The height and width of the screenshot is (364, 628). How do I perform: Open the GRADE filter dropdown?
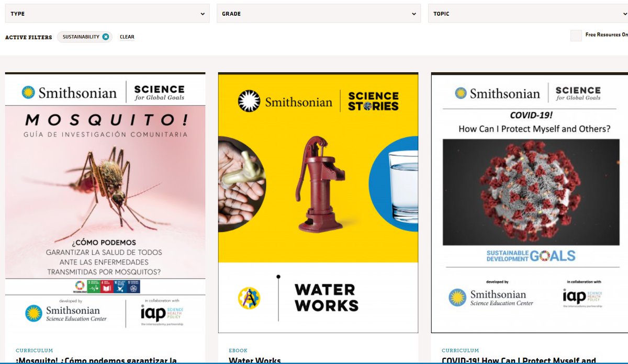[319, 14]
